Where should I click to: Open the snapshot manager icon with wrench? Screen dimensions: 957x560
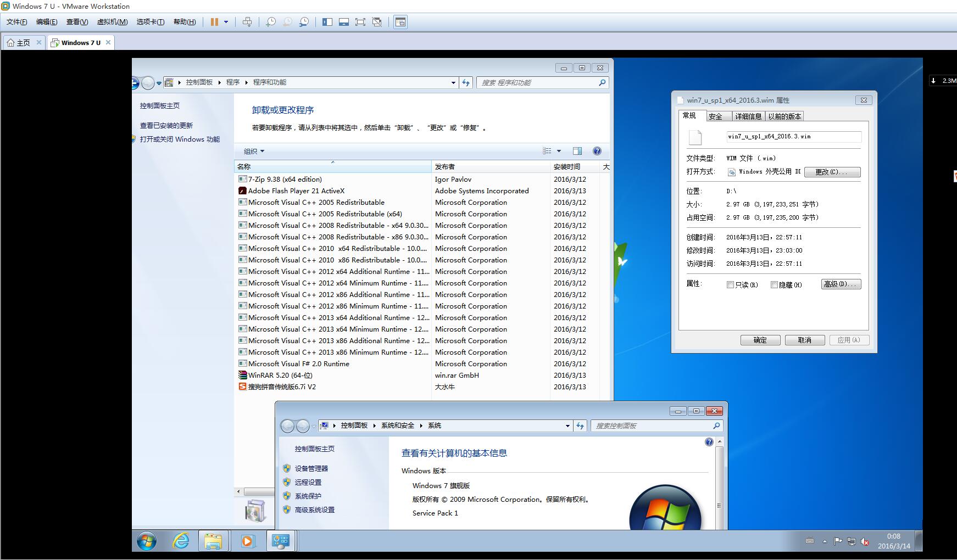[304, 22]
